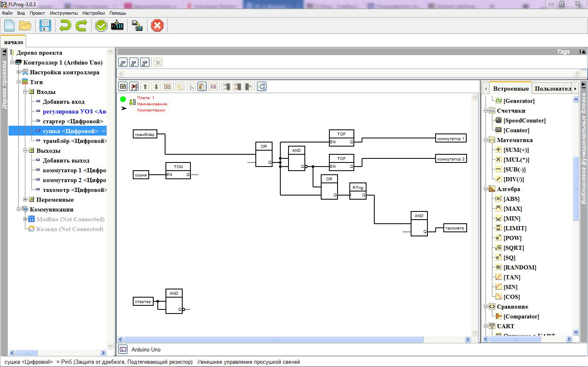
Task: Open the Файл menu
Action: point(7,13)
